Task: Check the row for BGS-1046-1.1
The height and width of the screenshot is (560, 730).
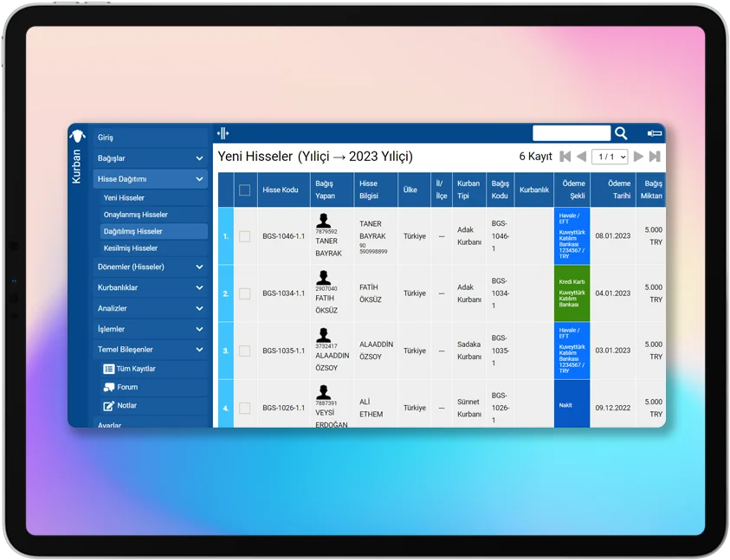Action: tap(244, 236)
